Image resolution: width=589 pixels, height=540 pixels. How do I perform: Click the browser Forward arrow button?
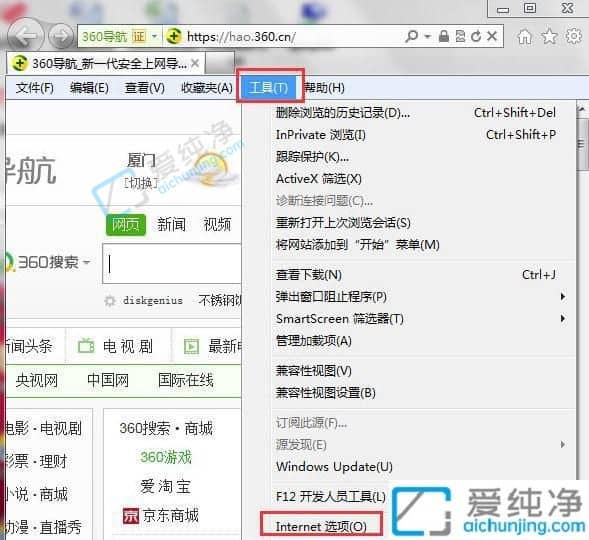coord(60,37)
